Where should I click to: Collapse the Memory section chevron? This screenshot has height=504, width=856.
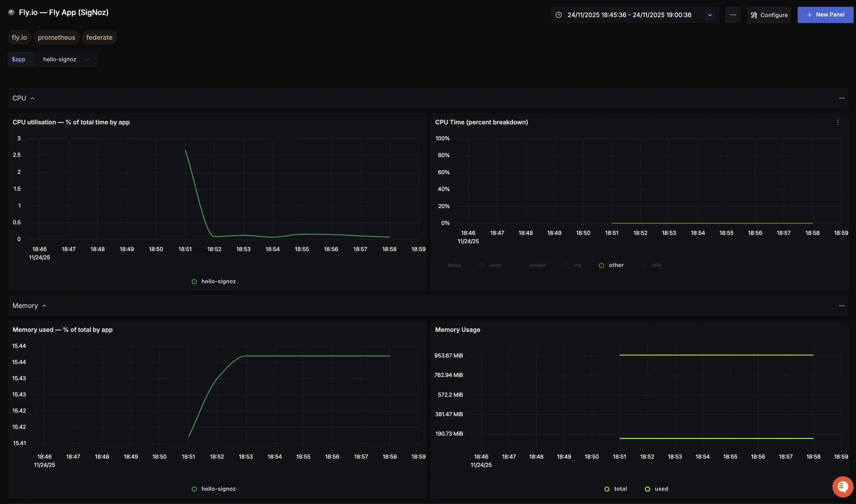(x=44, y=306)
